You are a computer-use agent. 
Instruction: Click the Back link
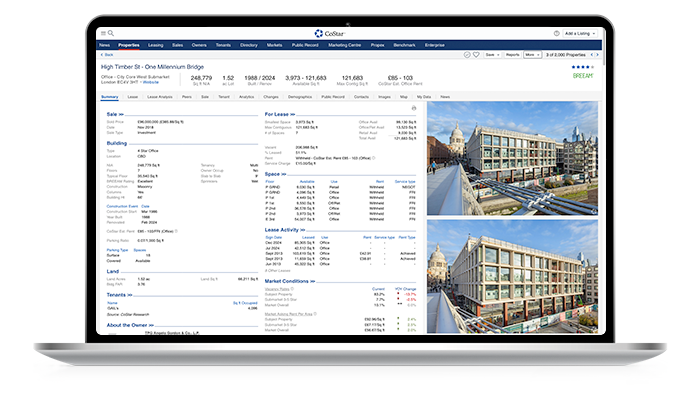point(107,55)
